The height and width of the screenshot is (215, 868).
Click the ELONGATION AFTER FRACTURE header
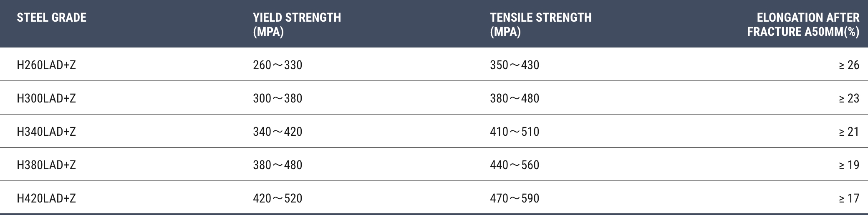pyautogui.click(x=803, y=25)
